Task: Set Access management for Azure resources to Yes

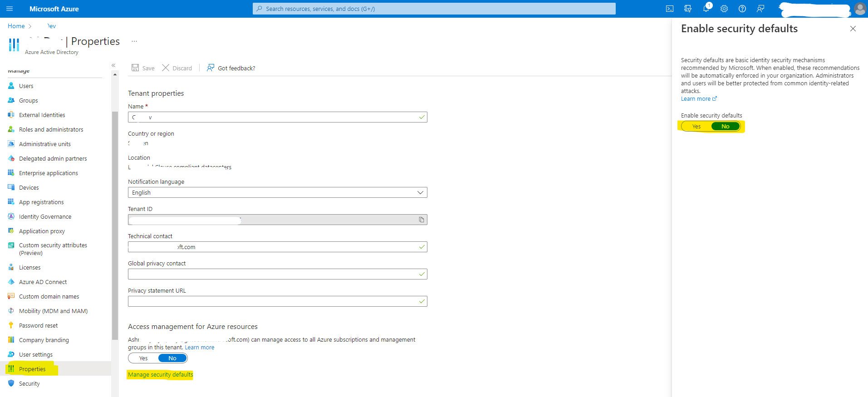Action: [143, 358]
